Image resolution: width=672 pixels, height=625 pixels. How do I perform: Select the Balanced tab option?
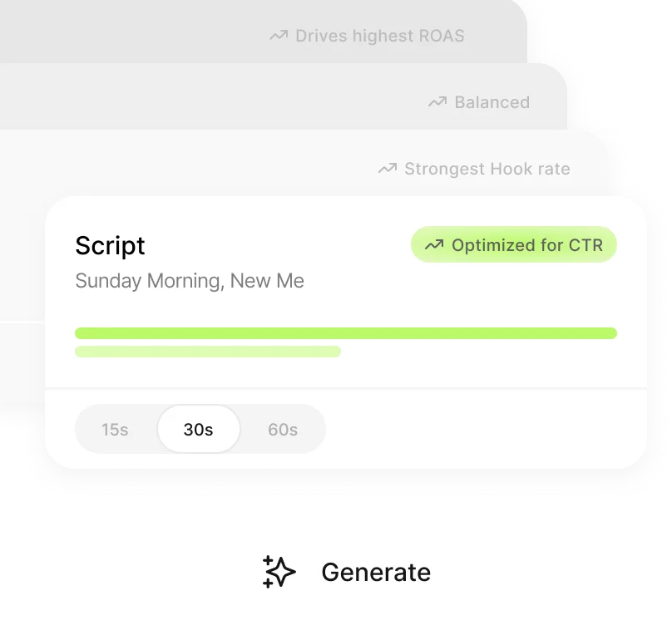click(492, 102)
